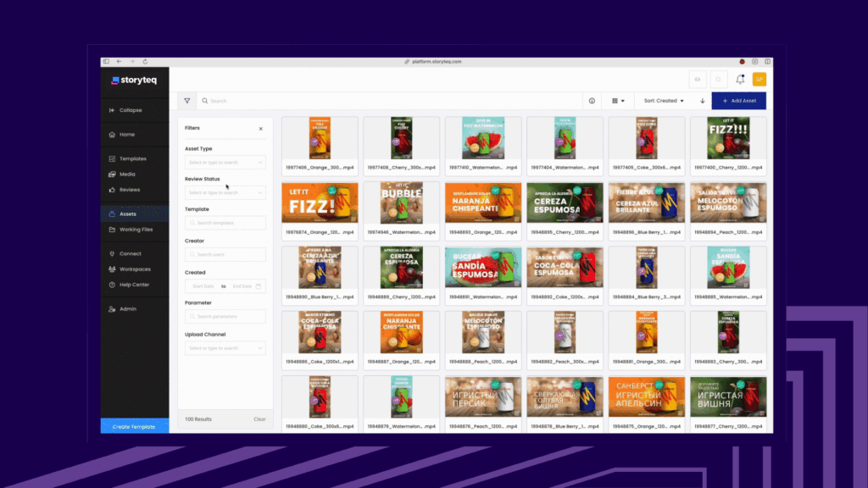The height and width of the screenshot is (488, 868).
Task: Open the red tomato browser extension
Action: (743, 61)
